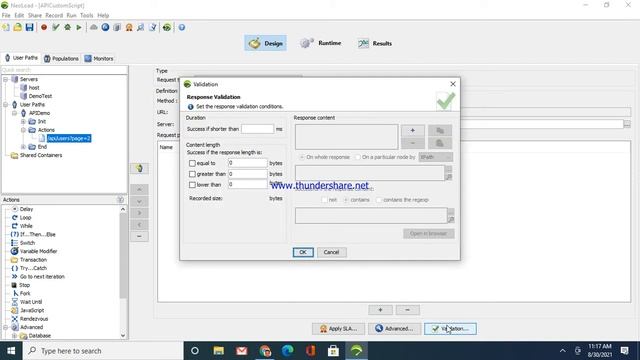Open Office app from taskbar
This screenshot has width=640, height=360.
click(x=311, y=351)
